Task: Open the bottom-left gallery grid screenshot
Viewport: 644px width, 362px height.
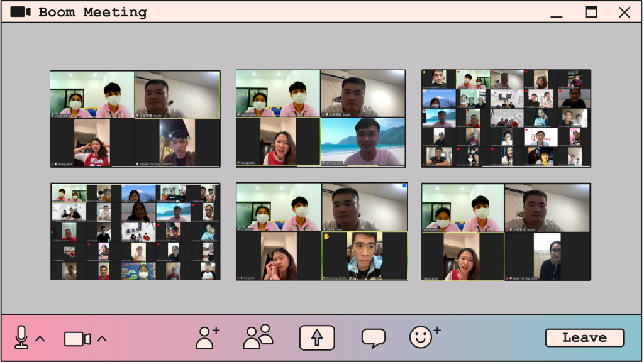Action: (x=135, y=232)
